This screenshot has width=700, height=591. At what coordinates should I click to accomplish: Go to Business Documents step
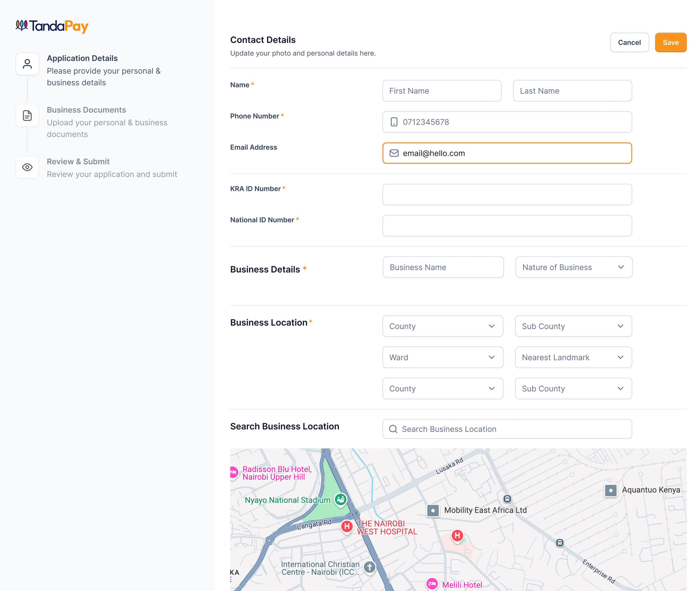click(86, 110)
